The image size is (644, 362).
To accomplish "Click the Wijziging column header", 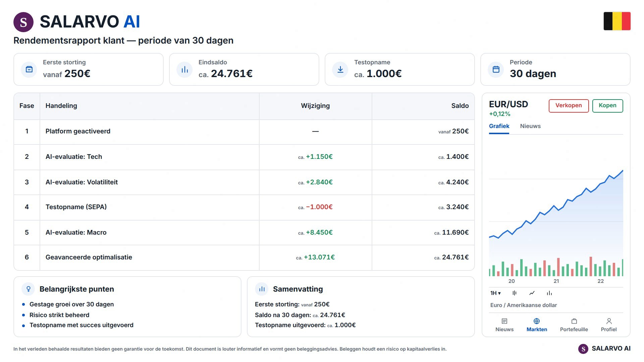I will pyautogui.click(x=315, y=106).
